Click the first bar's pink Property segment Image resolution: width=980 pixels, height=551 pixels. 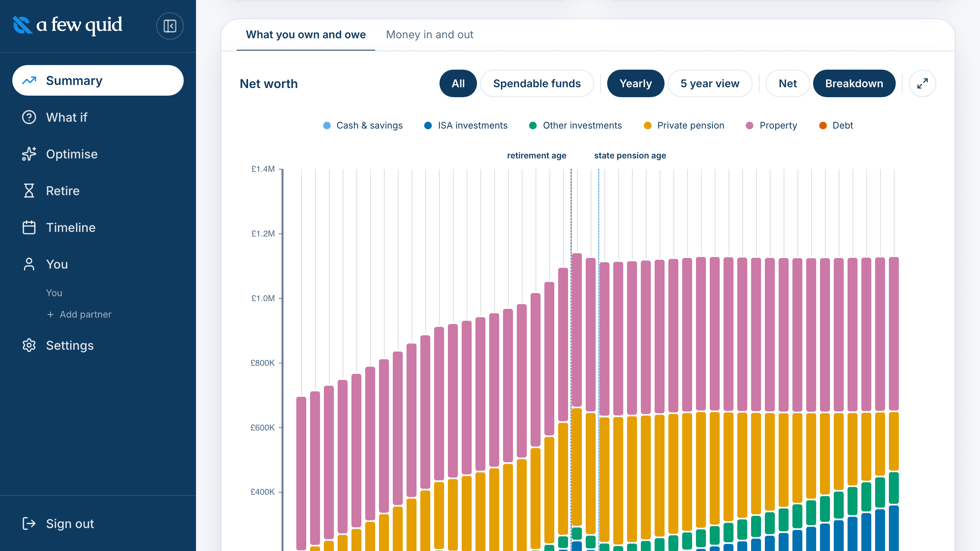tap(301, 473)
